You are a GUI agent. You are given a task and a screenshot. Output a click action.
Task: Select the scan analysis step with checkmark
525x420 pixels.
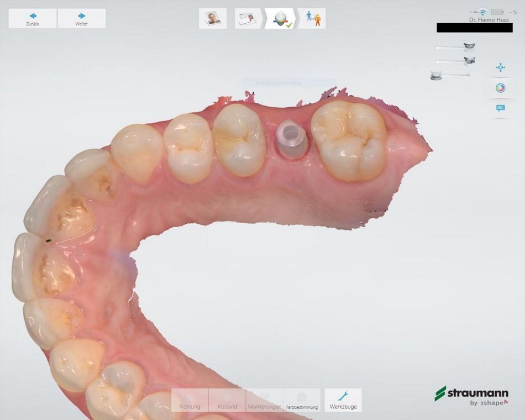281,18
